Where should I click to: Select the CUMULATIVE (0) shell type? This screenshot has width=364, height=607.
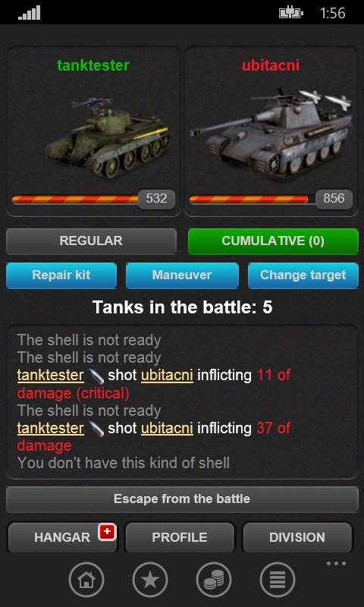pos(273,241)
